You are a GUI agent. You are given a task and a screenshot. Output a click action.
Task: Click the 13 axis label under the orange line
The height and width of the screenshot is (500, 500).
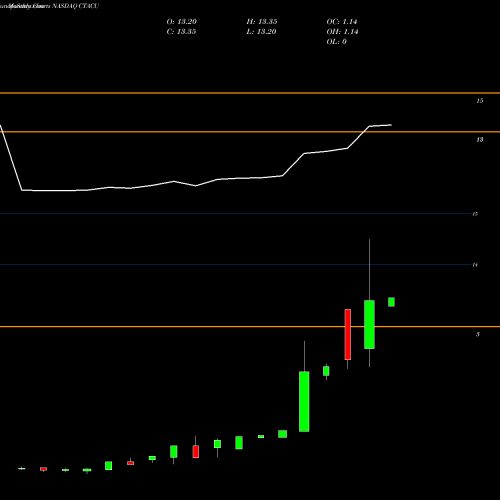point(479,140)
